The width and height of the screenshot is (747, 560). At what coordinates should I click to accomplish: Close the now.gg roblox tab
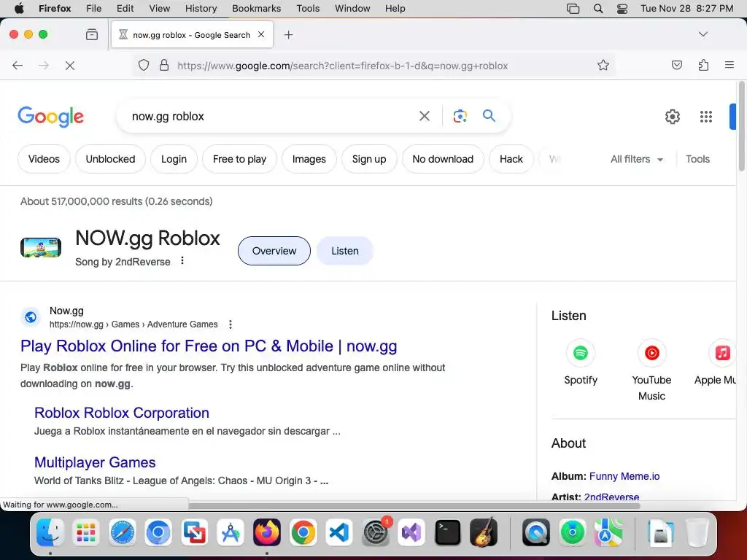pyautogui.click(x=261, y=34)
